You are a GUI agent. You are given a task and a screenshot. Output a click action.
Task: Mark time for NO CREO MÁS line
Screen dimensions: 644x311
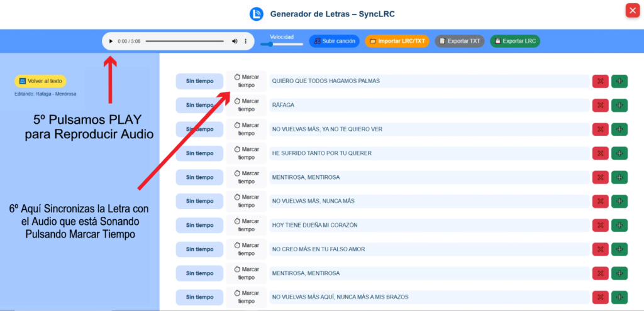247,249
